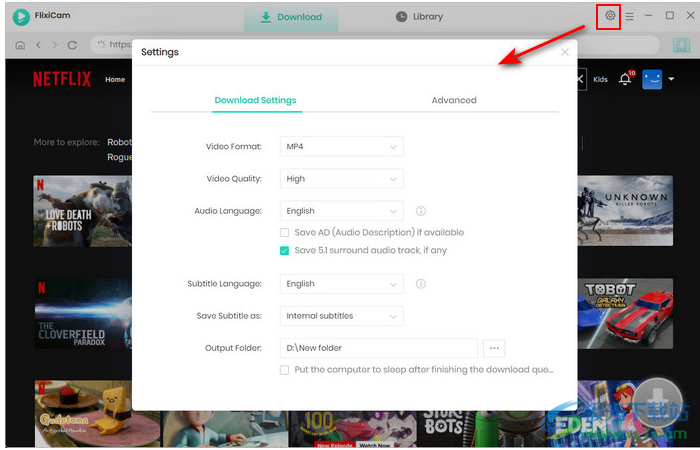Enable Save AD Audio Description checkbox
Image resolution: width=700 pixels, height=450 pixels.
point(284,232)
